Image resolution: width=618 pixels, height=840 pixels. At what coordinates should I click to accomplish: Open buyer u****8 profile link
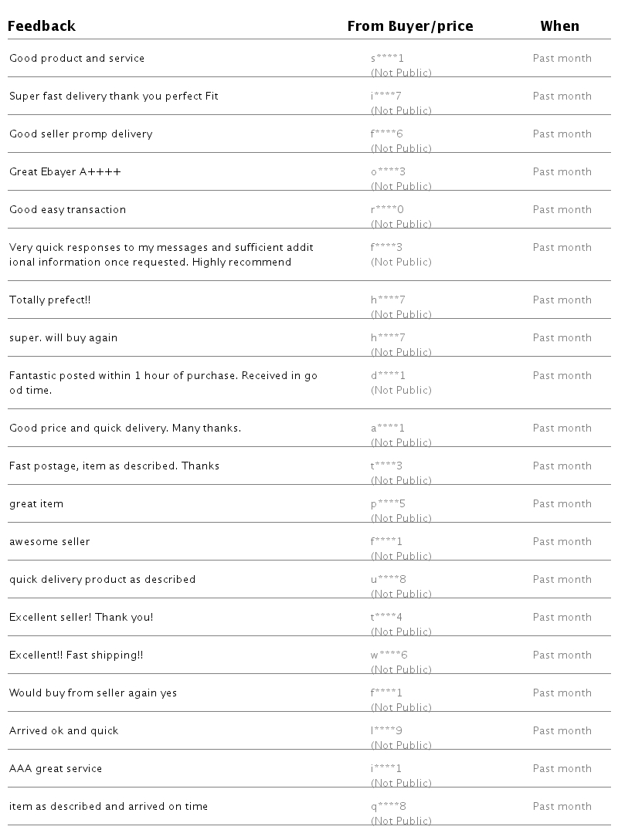388,580
